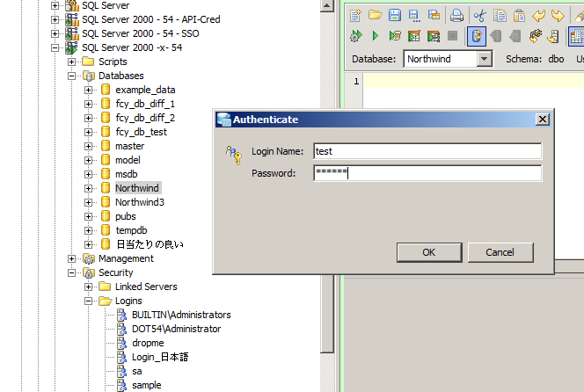This screenshot has width=584, height=392.
Task: Execute script with gear and arrows icon
Action: (355, 36)
